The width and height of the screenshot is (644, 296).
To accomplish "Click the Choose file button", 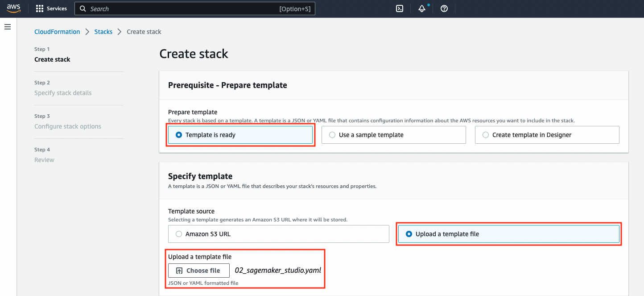I will pos(199,271).
